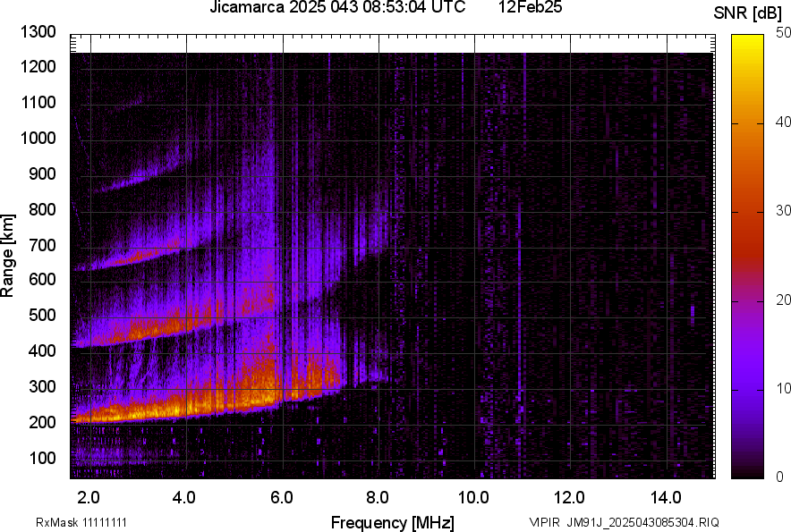Click the 30 tick label on colorbar
This screenshot has height=532, width=791.
[x=783, y=211]
